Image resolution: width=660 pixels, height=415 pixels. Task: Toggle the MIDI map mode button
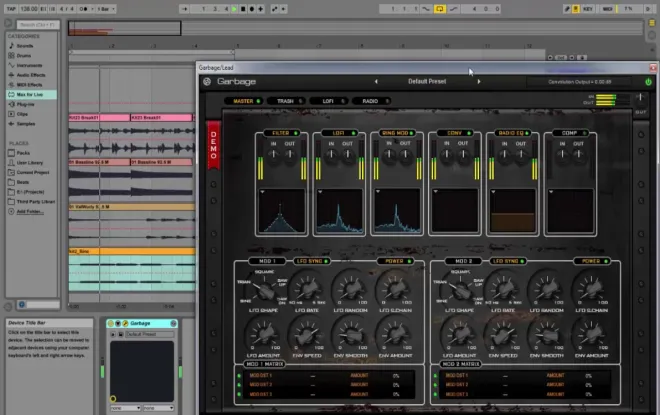click(607, 9)
